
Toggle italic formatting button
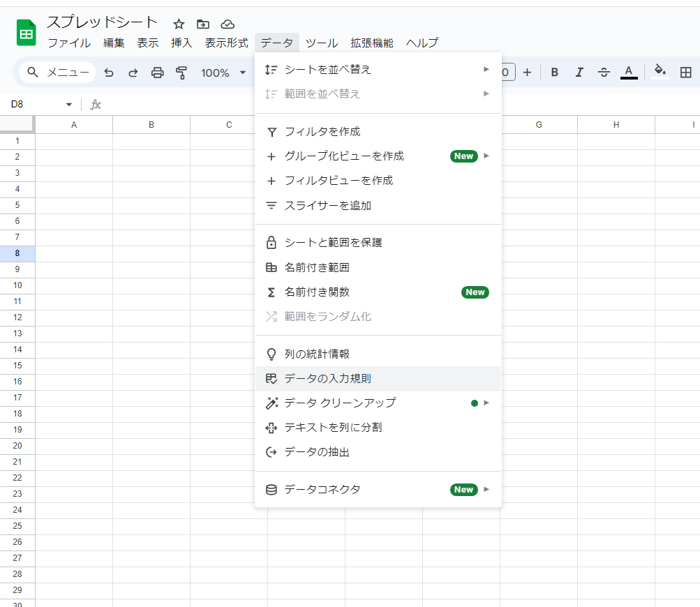pos(579,72)
